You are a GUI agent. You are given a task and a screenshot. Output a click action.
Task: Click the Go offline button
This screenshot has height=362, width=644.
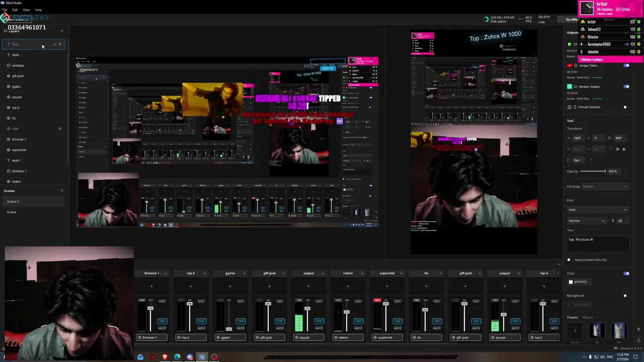[x=572, y=20]
